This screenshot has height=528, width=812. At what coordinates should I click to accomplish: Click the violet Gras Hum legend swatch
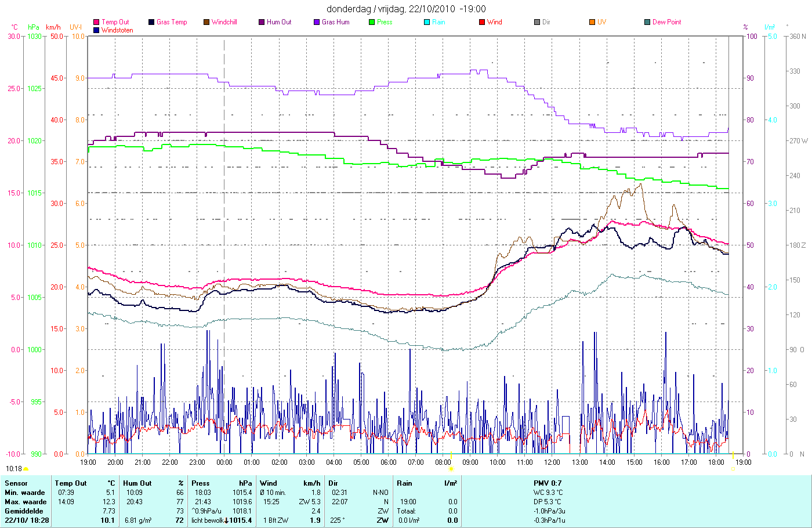317,22
